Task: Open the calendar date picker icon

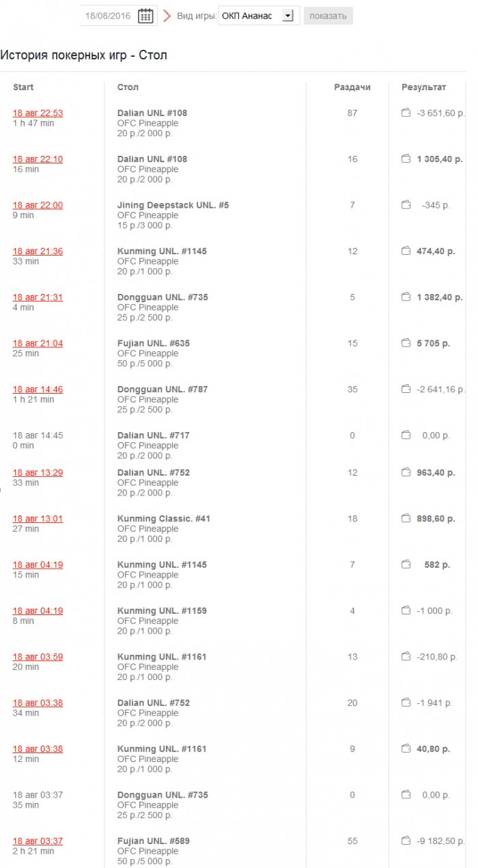Action: click(x=145, y=16)
